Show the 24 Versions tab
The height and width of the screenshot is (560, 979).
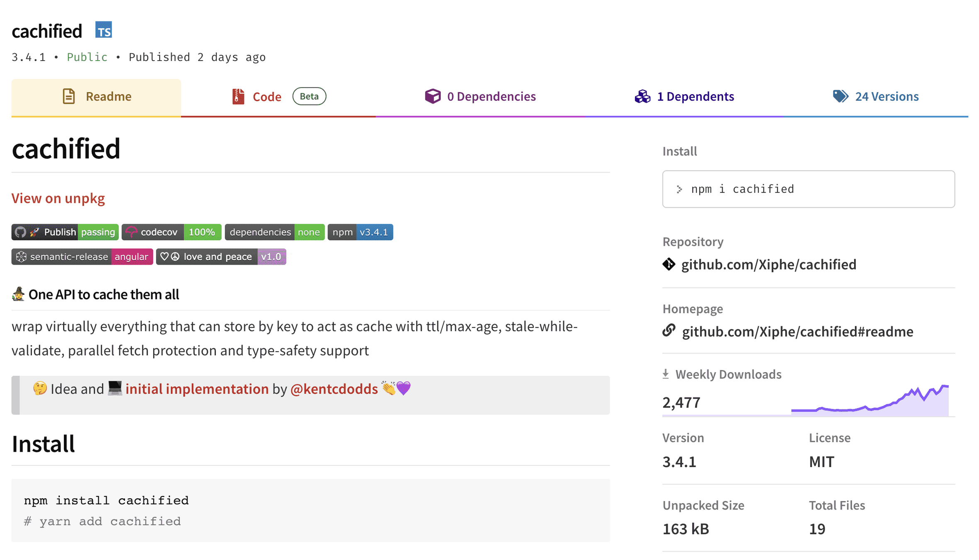point(876,97)
